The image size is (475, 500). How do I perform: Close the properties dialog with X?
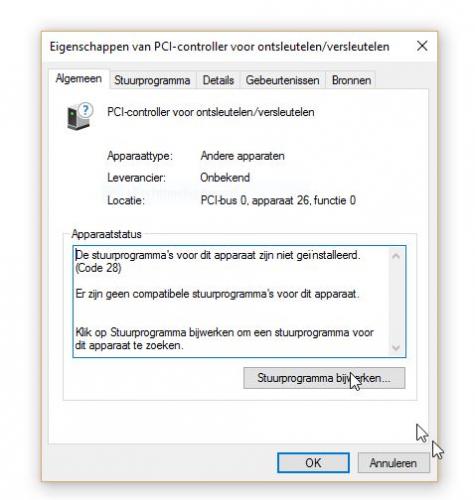coord(422,46)
